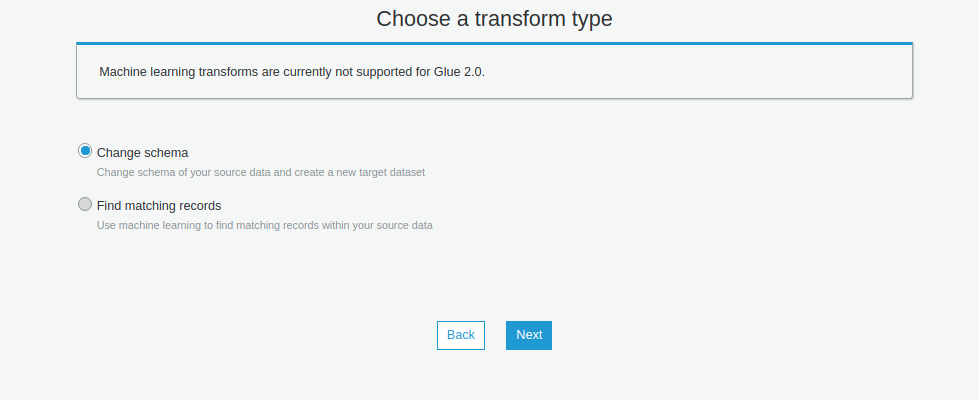
Task: Click the Change schema description about target dataset
Action: pyautogui.click(x=260, y=172)
